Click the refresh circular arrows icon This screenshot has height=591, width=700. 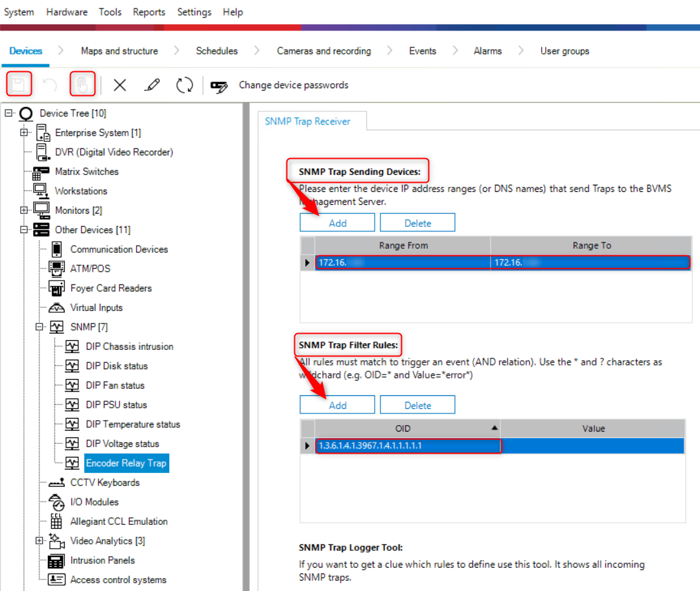tap(185, 85)
